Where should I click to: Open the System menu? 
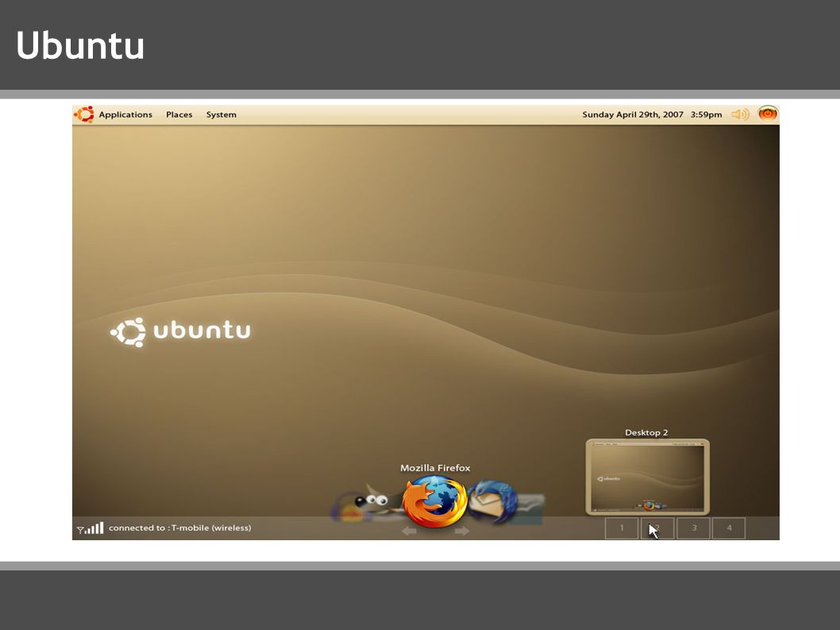[x=222, y=114]
